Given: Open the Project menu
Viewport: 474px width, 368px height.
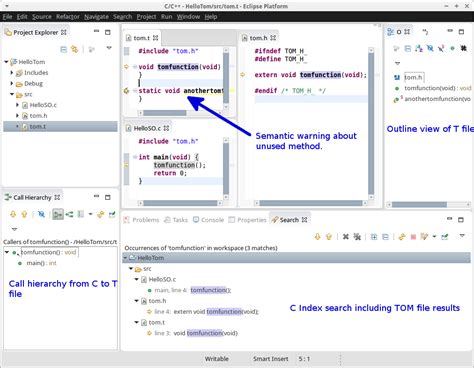Looking at the screenshot, I should point(146,17).
